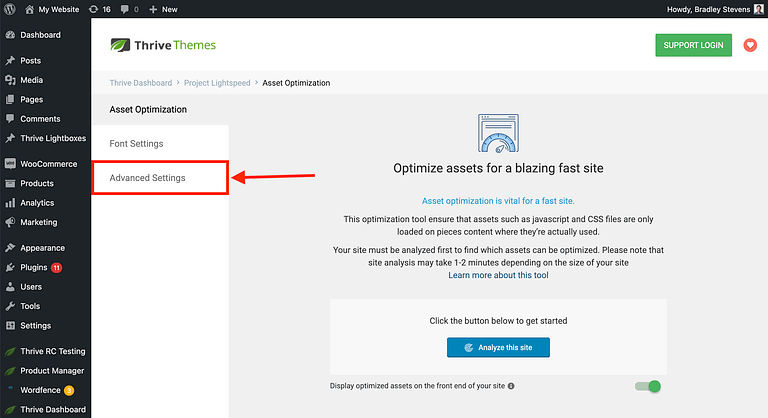Screen dimensions: 768x418
Task: Follow the Learn more about this tool link
Action: [x=498, y=275]
